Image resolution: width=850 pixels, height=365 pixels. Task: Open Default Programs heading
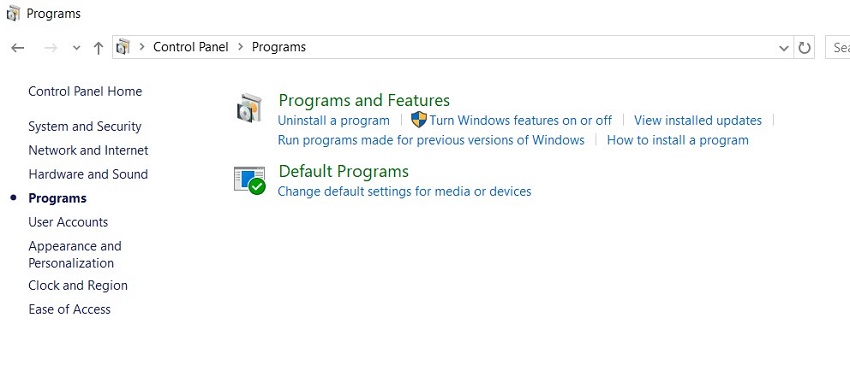click(x=344, y=171)
